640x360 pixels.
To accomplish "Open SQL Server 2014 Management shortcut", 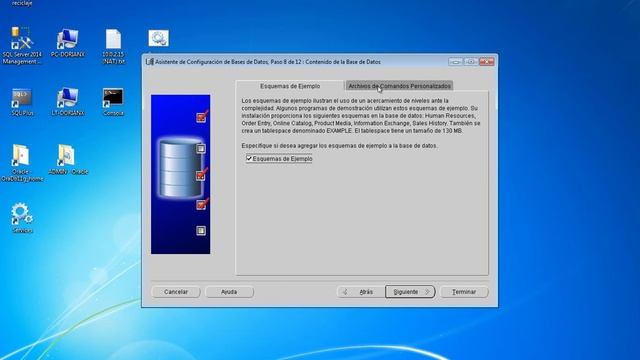I will tap(22, 45).
